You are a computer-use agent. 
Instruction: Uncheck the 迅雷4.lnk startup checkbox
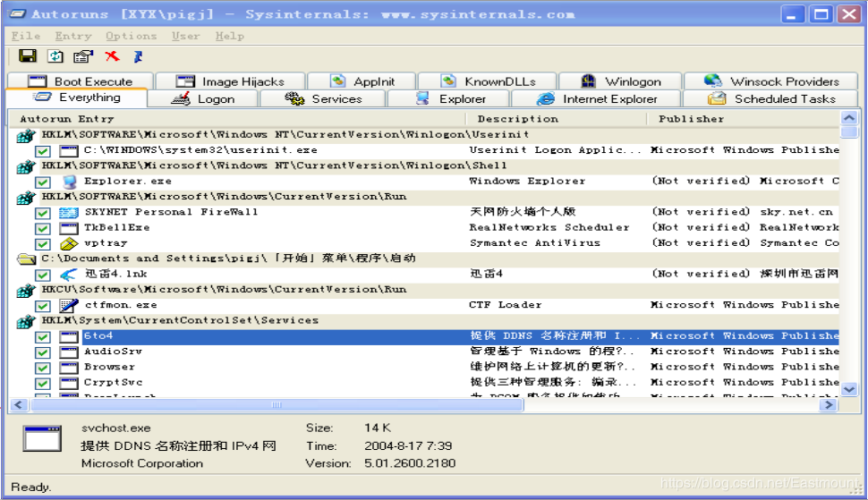tap(43, 275)
